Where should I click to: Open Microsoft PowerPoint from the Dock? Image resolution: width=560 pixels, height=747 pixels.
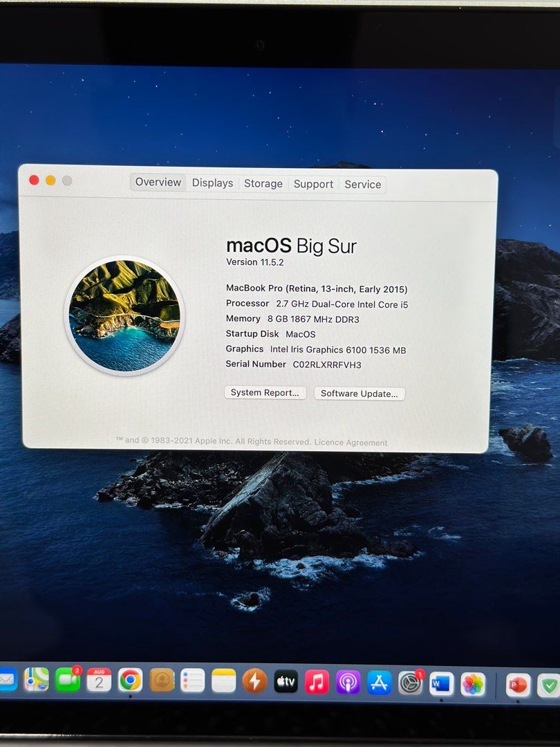(518, 685)
